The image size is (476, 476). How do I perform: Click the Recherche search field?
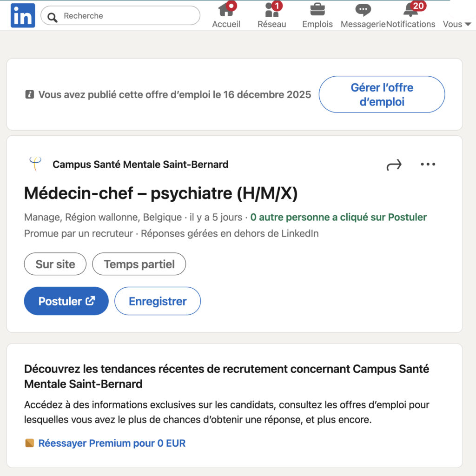point(126,16)
